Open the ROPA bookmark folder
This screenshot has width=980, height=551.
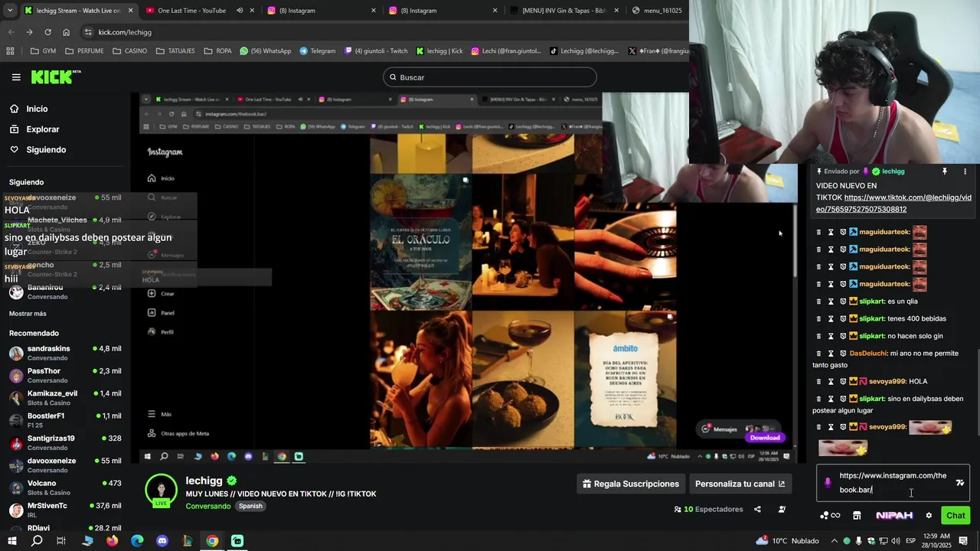(x=217, y=51)
